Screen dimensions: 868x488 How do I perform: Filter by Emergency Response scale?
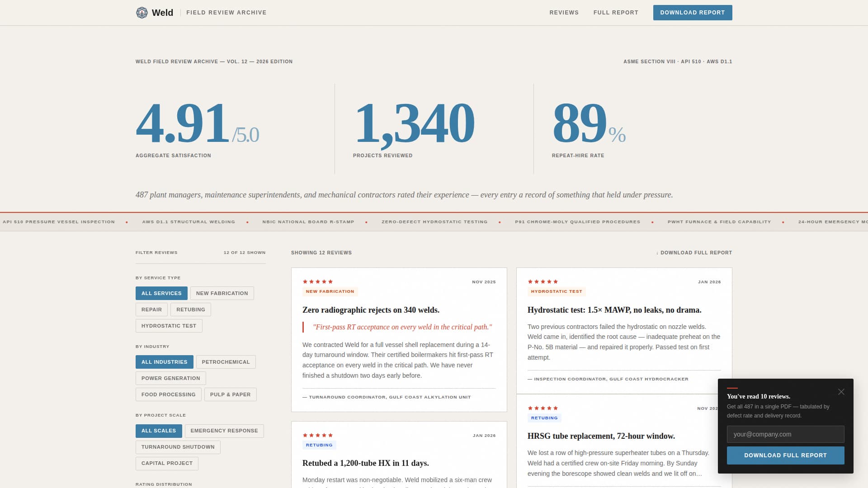pyautogui.click(x=224, y=431)
